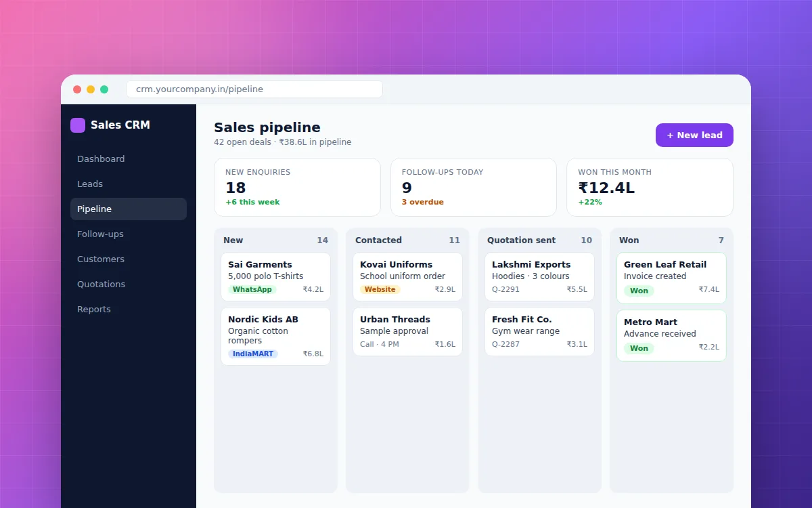Click the Won badge on Green Leaf Retail

tap(639, 291)
